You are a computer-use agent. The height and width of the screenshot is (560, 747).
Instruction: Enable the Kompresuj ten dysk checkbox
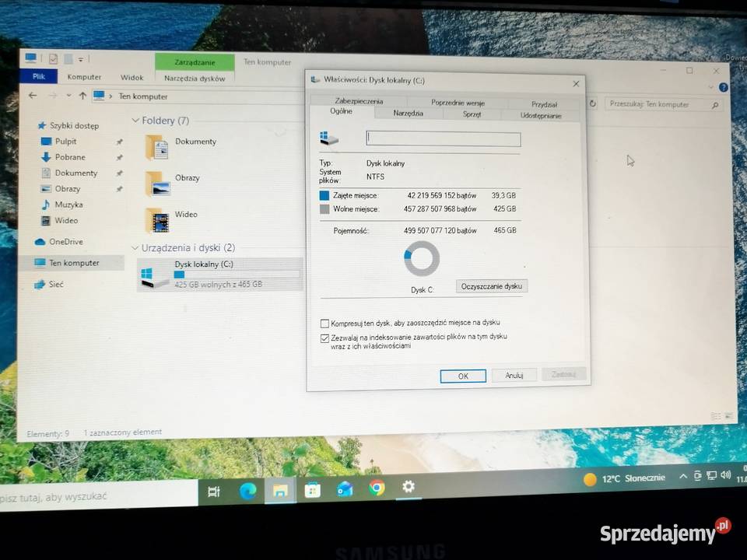point(324,322)
